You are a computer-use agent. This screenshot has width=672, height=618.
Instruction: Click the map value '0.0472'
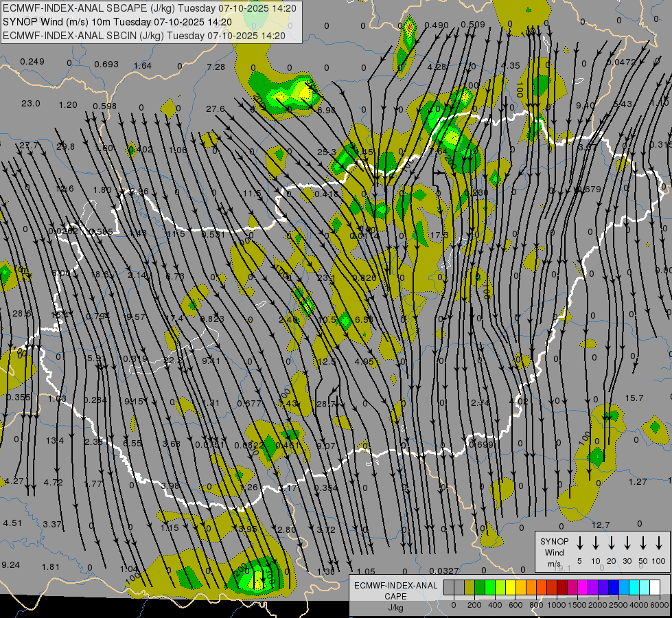point(621,62)
